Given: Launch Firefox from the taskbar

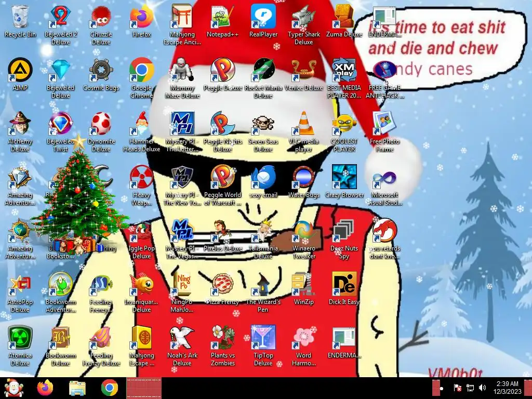Looking at the screenshot, I should point(45,388).
